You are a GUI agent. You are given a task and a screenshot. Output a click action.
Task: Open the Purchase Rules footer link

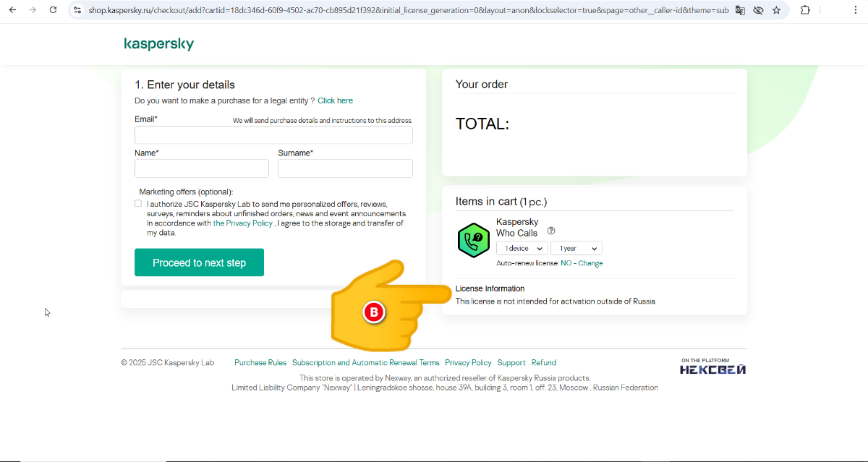coord(260,363)
